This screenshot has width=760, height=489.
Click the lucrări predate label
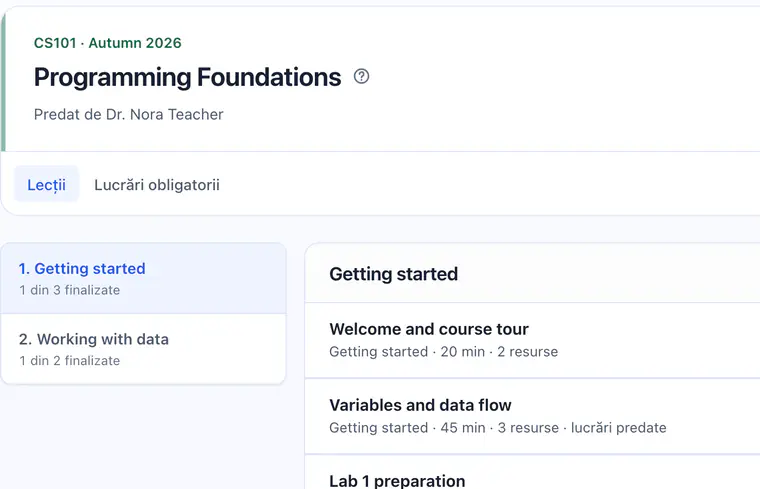[x=618, y=428]
